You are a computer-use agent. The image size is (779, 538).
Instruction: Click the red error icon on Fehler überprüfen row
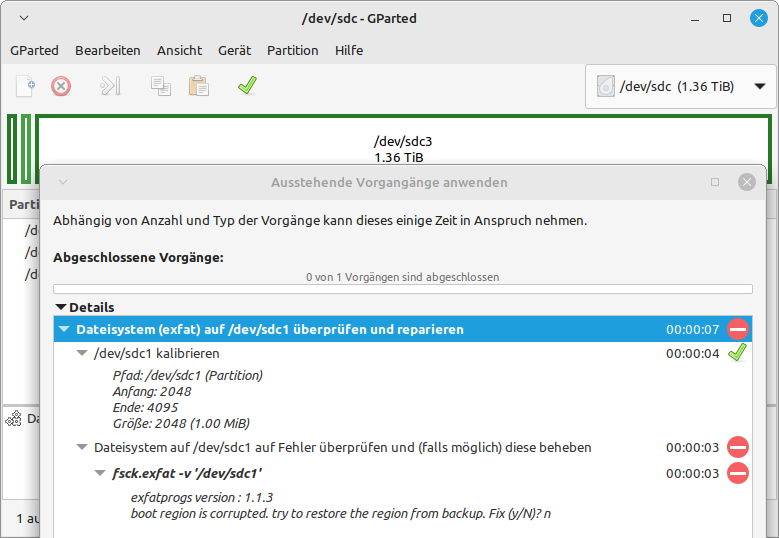(738, 447)
